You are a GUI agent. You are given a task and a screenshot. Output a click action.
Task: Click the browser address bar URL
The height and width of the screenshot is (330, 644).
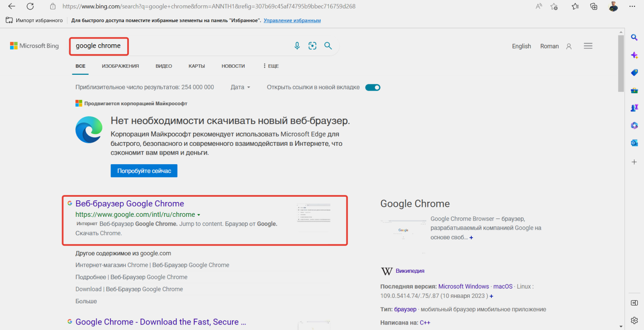pyautogui.click(x=209, y=6)
